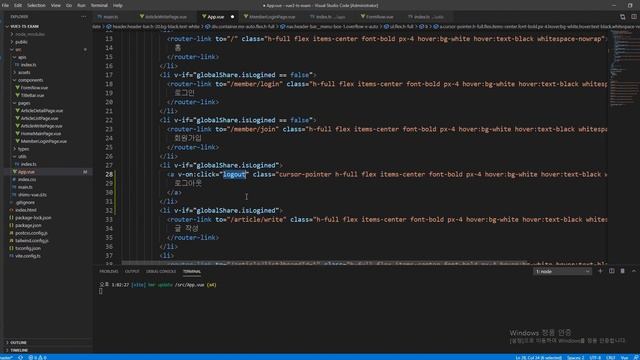Screen dimensions: 640x360
Task: Open the View menu
Action: point(56,5)
